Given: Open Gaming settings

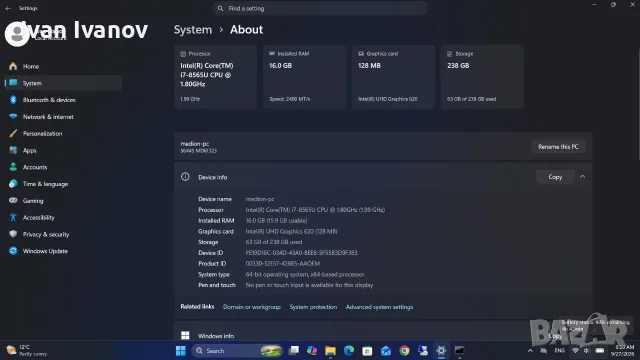Looking at the screenshot, I should [x=63, y=200].
